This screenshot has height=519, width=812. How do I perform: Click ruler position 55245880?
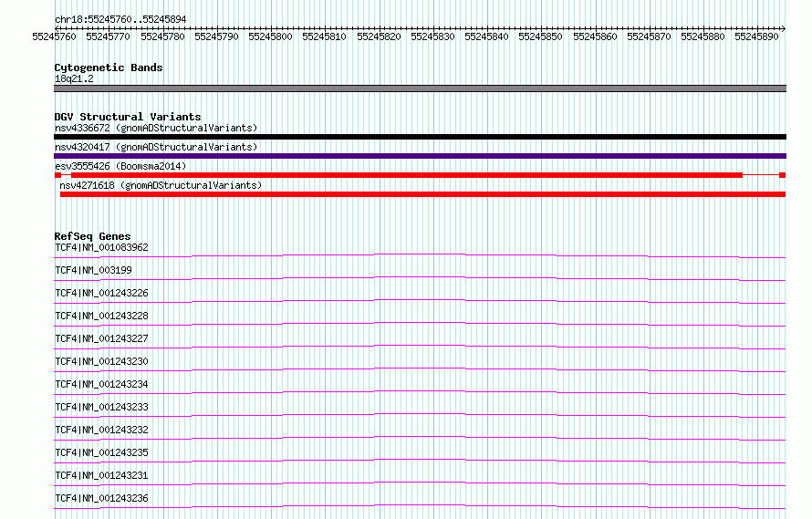[703, 36]
